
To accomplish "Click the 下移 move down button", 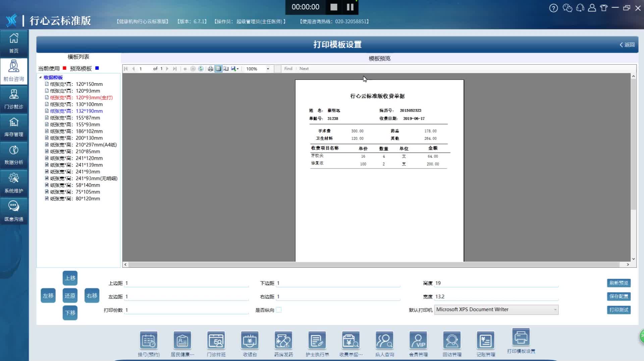I will coord(70,313).
